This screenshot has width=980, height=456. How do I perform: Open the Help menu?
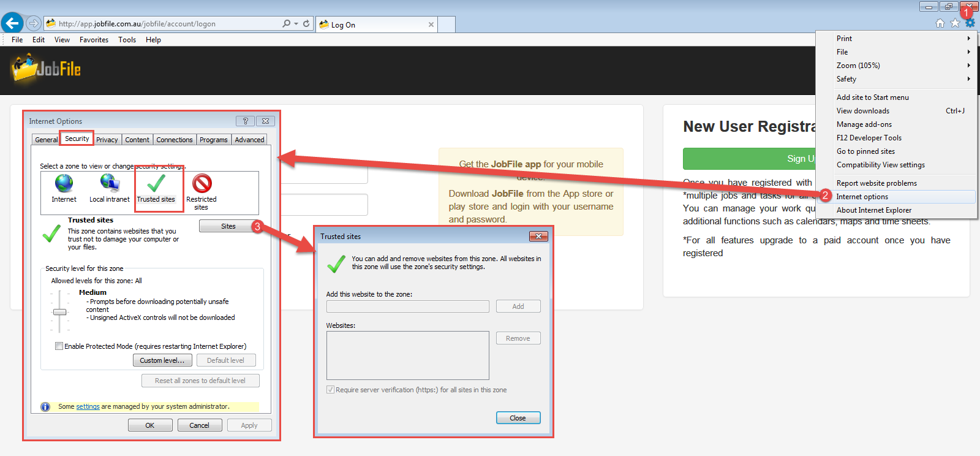(153, 40)
